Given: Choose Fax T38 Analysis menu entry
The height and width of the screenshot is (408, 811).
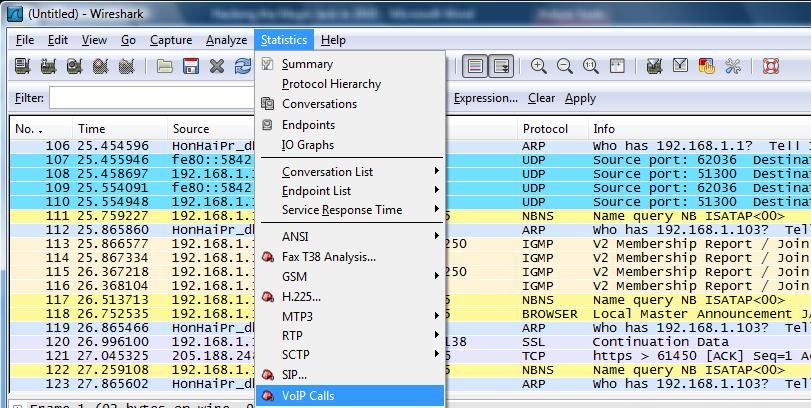Looking at the screenshot, I should 350,256.
